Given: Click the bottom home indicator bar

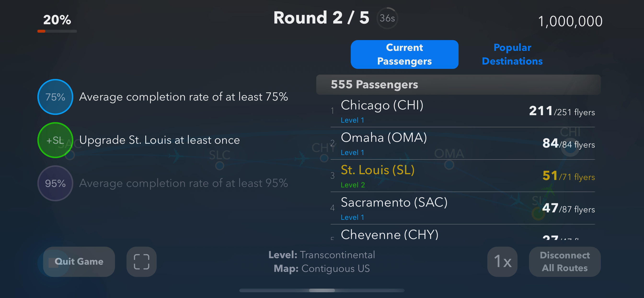Looking at the screenshot, I should pos(322,291).
